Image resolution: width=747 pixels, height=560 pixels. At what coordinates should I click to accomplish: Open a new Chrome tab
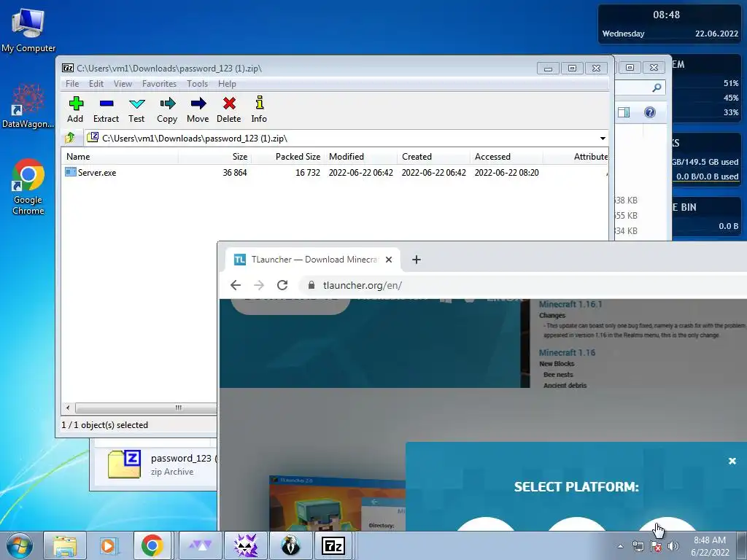point(417,260)
